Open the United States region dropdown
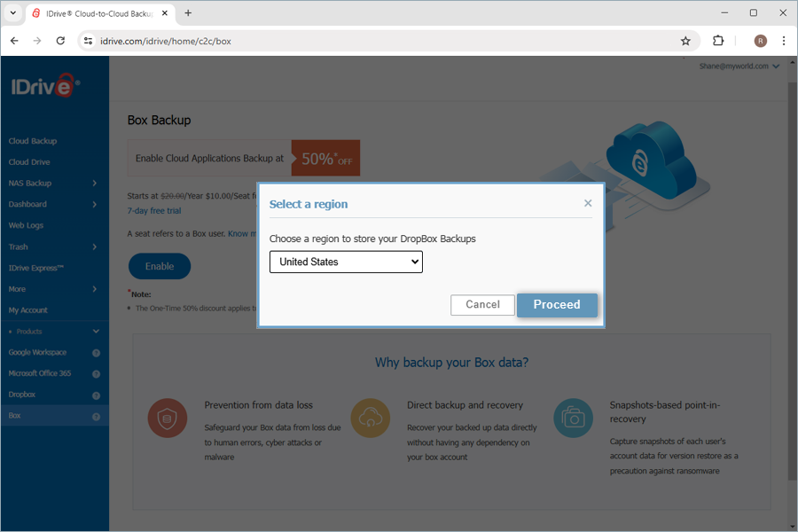This screenshot has height=532, width=798. [x=346, y=262]
